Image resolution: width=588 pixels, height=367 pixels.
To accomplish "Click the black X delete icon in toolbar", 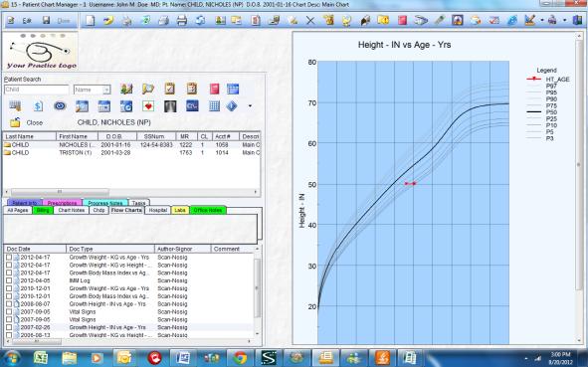I will point(310,20).
